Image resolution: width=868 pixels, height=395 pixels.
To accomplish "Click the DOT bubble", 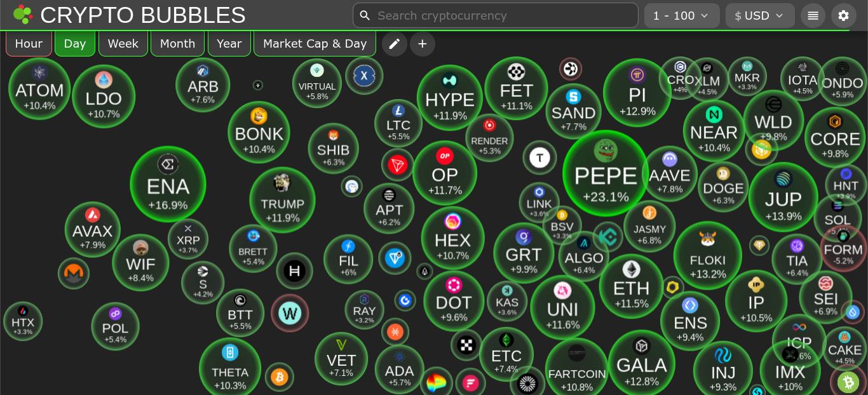I will (x=454, y=301).
